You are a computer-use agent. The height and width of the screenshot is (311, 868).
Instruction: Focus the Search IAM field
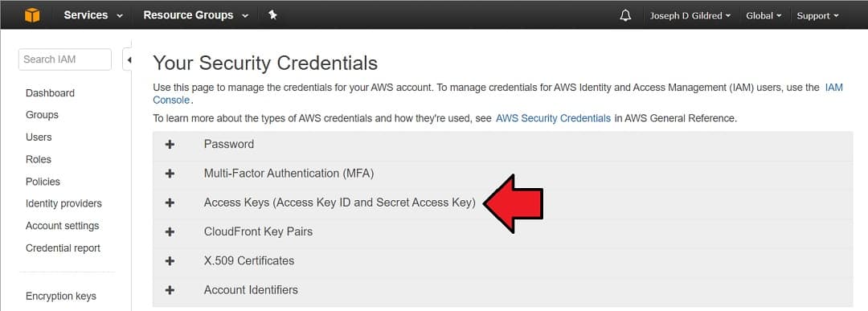coord(65,59)
